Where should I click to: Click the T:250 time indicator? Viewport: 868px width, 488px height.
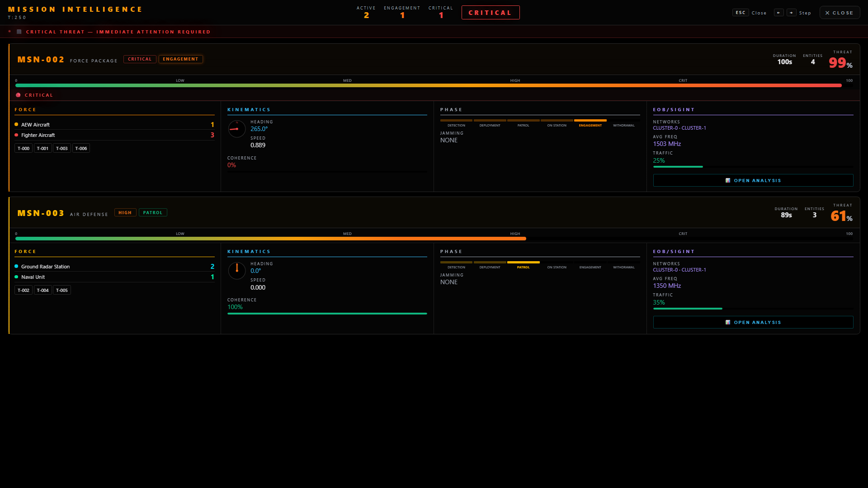(17, 18)
